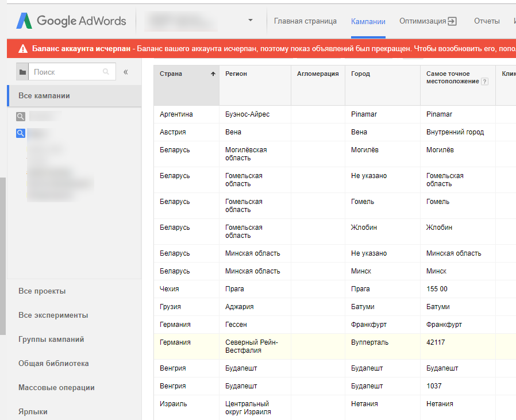This screenshot has height=420, width=516.
Task: Open Все эксперименты link
Action: 53,315
